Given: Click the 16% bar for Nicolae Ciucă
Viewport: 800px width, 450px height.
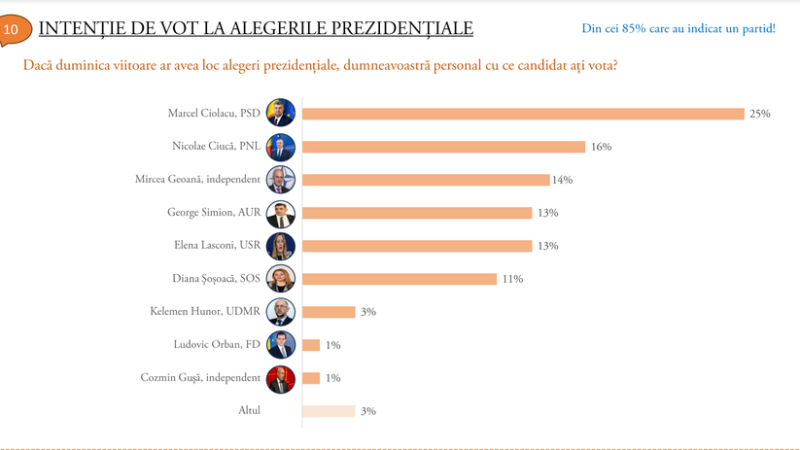Looking at the screenshot, I should pos(443,146).
